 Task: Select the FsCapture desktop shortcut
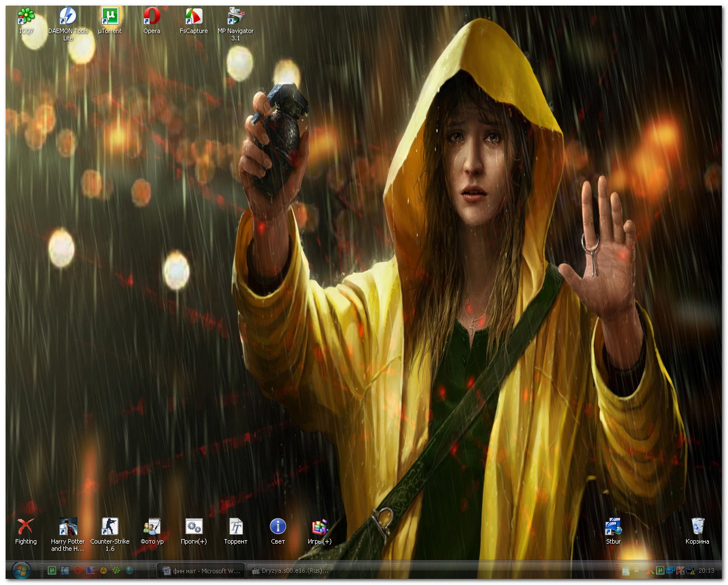pos(194,17)
